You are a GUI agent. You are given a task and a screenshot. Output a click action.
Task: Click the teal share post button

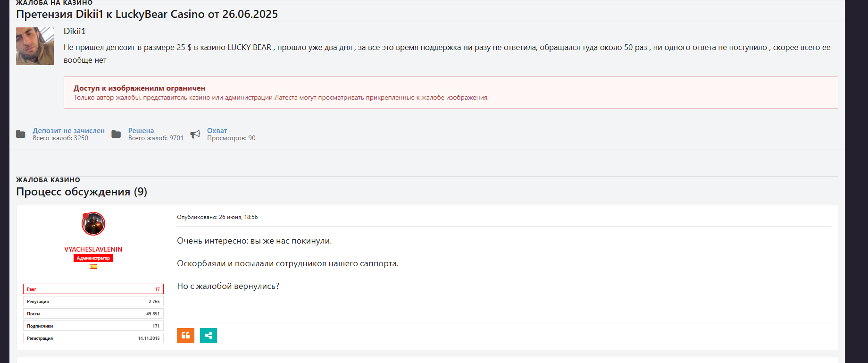[208, 336]
